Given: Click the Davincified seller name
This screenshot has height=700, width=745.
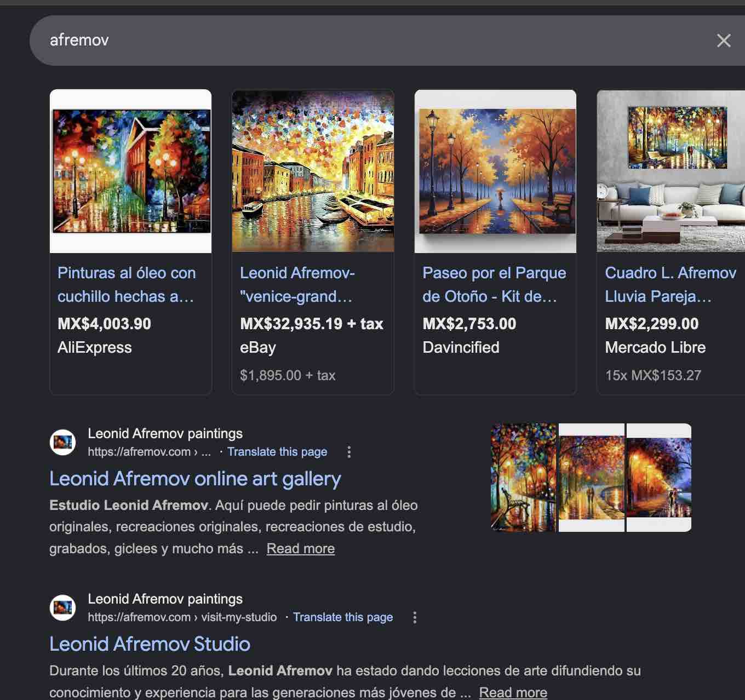Looking at the screenshot, I should [x=461, y=348].
